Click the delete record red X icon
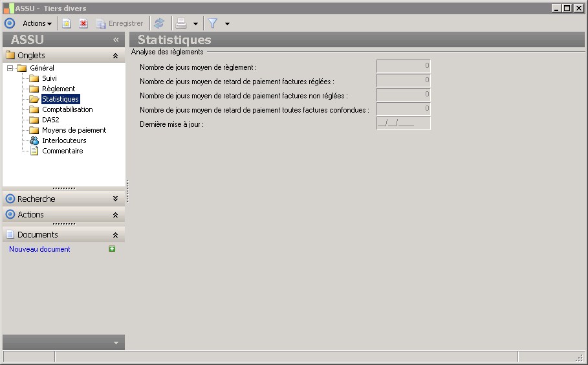This screenshot has height=365, width=588. (x=83, y=24)
